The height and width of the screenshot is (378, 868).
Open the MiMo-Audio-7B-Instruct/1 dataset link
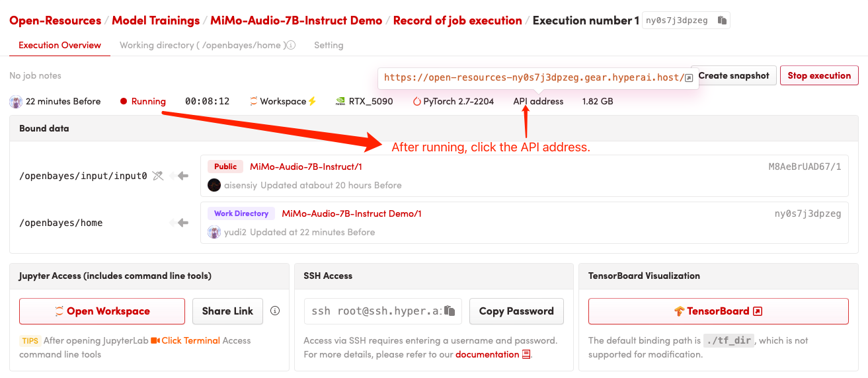click(305, 167)
